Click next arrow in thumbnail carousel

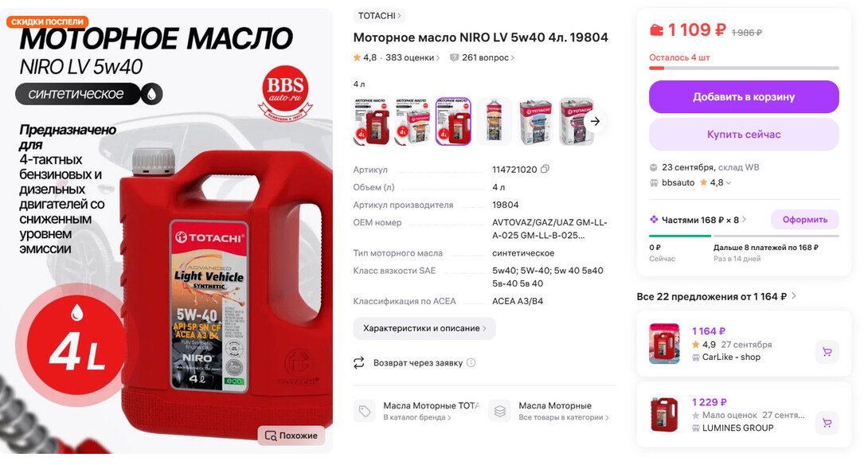[x=595, y=121]
